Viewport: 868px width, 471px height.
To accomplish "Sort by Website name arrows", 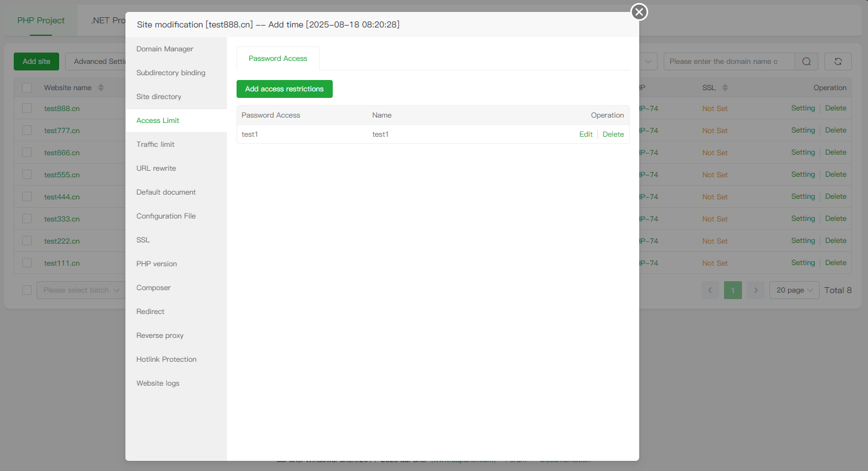I will pyautogui.click(x=101, y=88).
